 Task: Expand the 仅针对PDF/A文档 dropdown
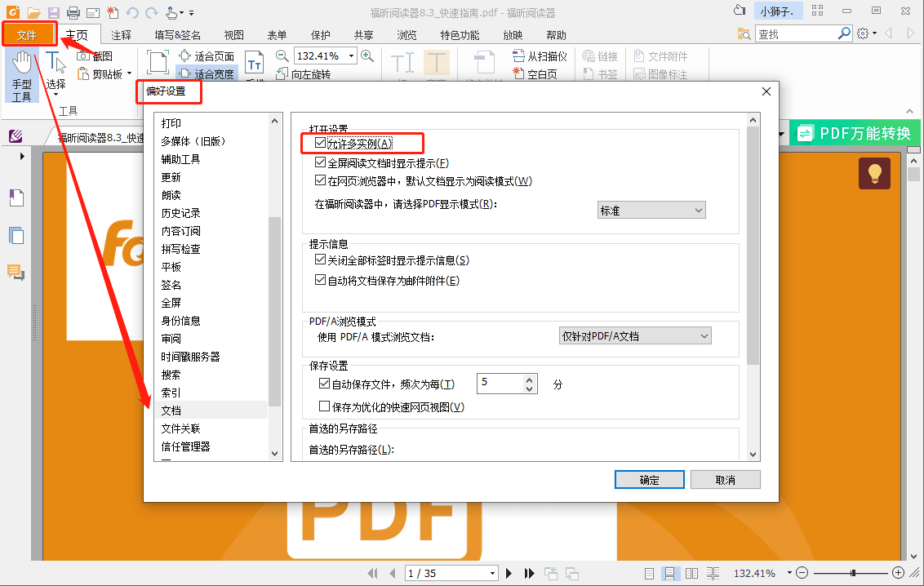pos(635,335)
